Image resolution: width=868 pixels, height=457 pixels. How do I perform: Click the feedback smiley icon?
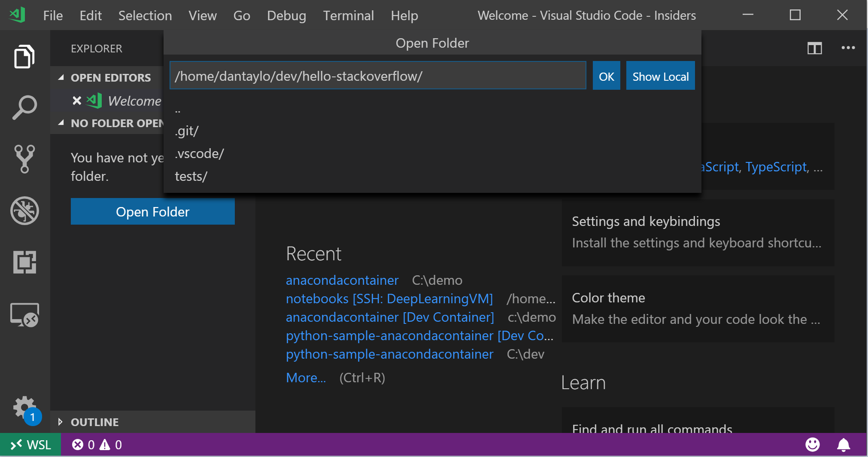click(x=812, y=445)
